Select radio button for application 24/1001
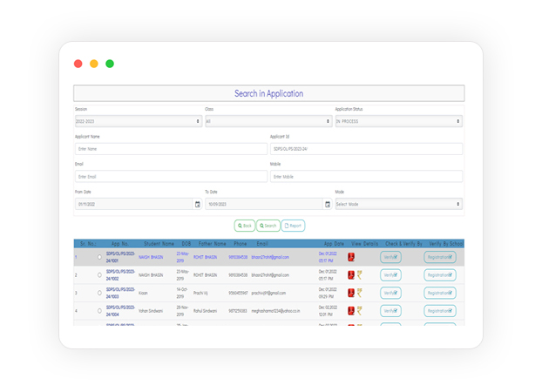 coord(99,257)
